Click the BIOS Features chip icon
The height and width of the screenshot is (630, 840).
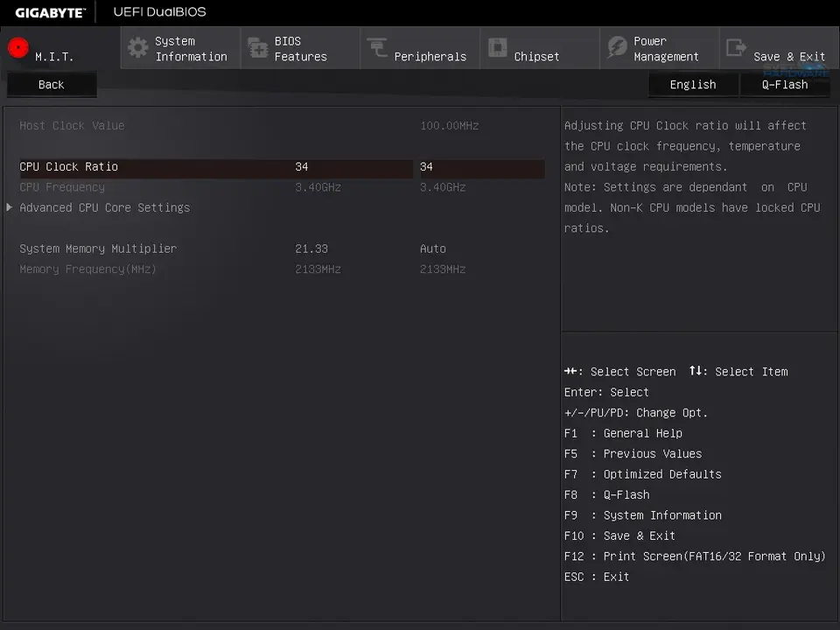pyautogui.click(x=257, y=48)
